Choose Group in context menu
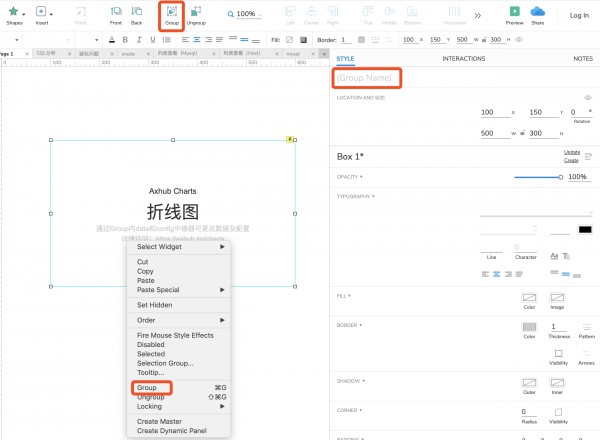The image size is (600, 440). pos(179,388)
